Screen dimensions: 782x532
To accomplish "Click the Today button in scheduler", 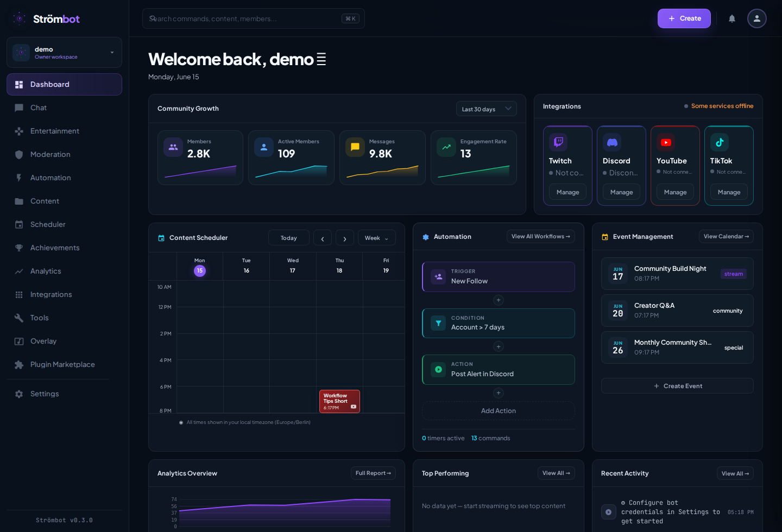I will [x=289, y=238].
